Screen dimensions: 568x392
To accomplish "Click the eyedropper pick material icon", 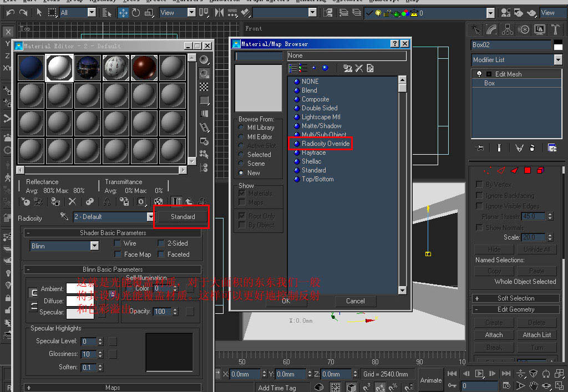I will (x=64, y=217).
